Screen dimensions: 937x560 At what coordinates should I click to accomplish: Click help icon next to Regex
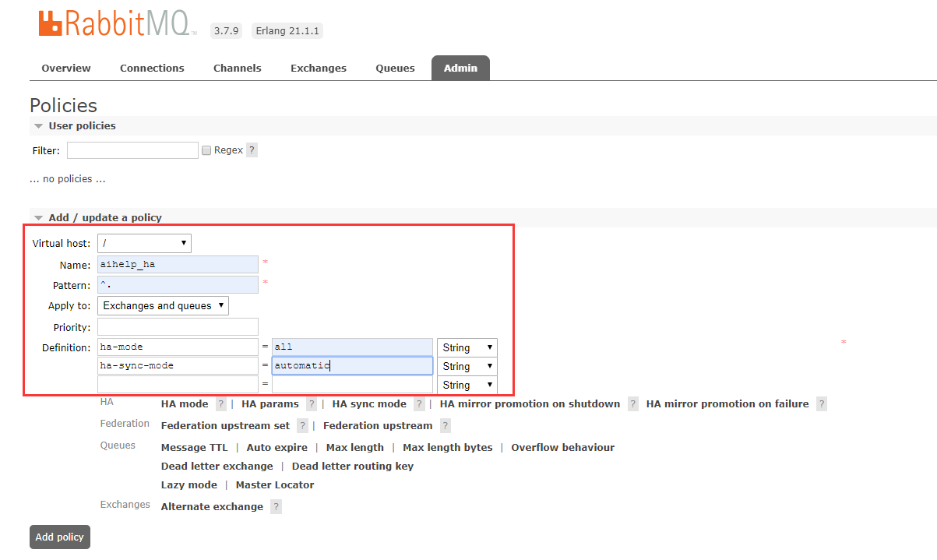tap(252, 150)
